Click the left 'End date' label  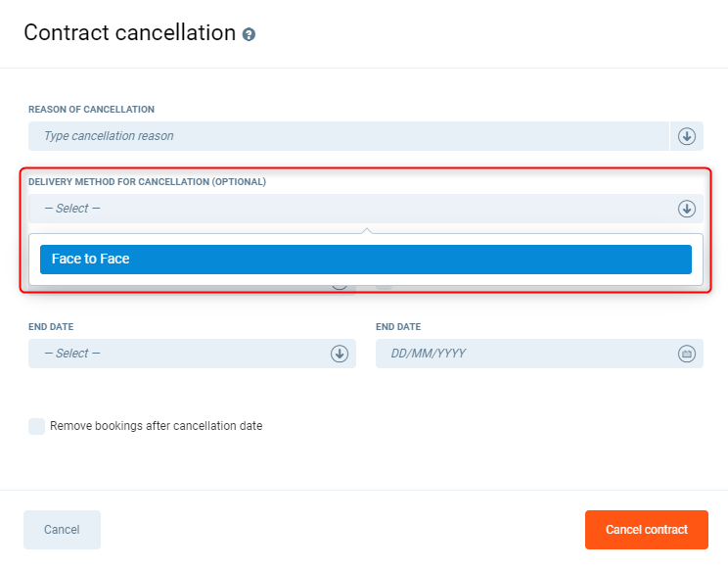tap(51, 327)
